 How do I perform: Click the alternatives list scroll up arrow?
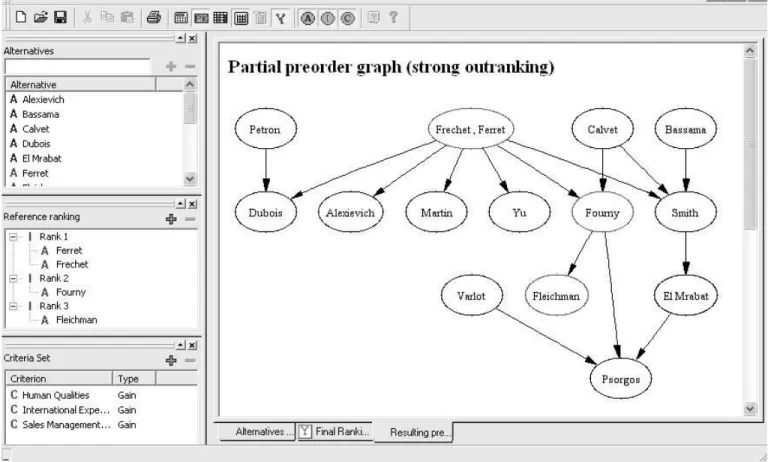pos(190,85)
